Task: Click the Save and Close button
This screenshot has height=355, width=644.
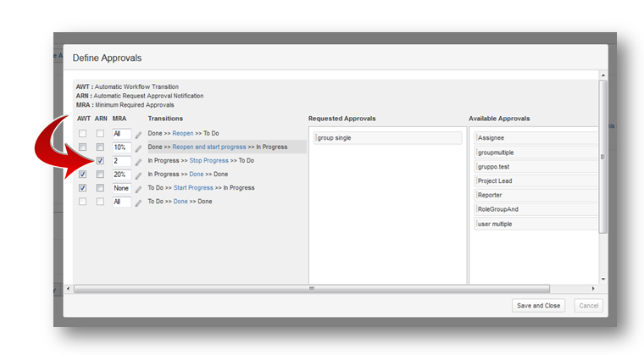Action: click(538, 306)
